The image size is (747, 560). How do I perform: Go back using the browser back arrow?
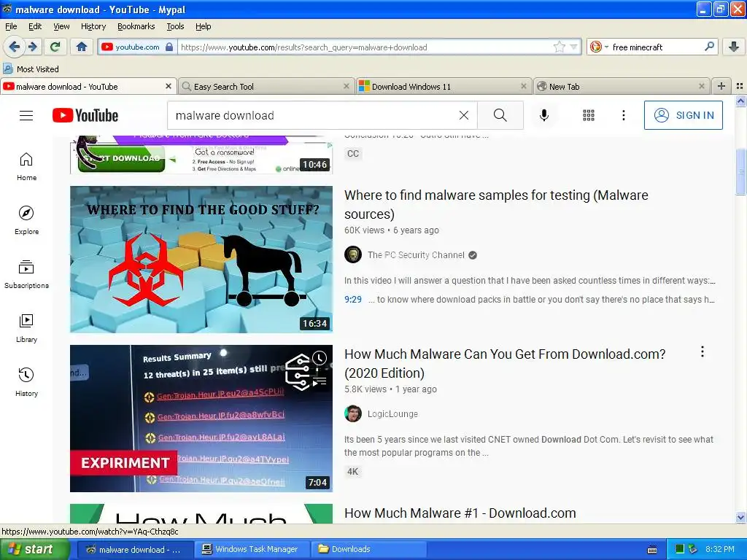click(14, 47)
